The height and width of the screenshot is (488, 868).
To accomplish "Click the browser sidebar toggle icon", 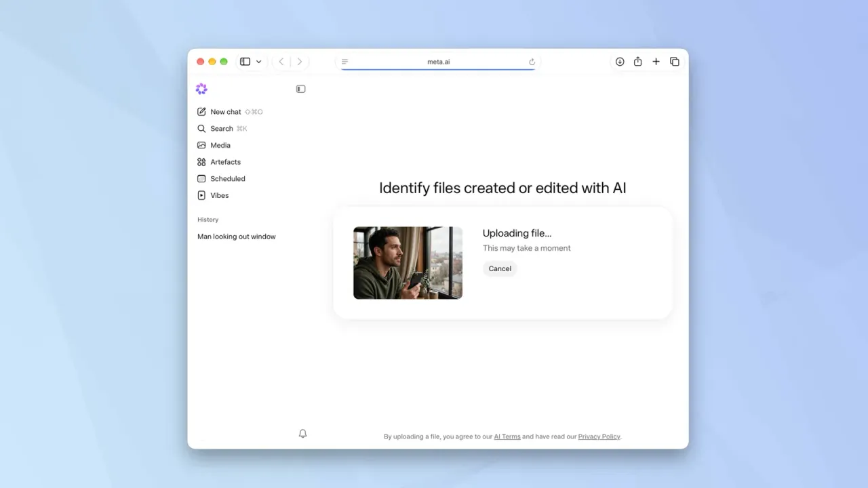I will [245, 62].
